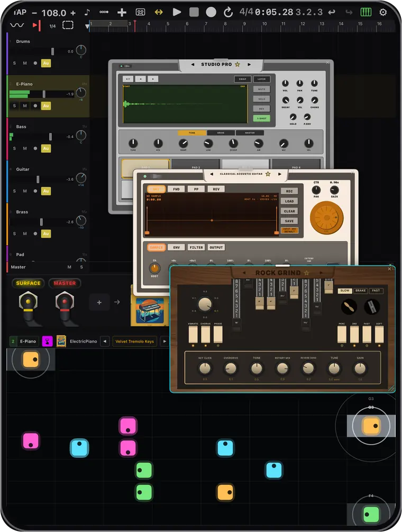Start recording with the round Record button

coord(211,12)
